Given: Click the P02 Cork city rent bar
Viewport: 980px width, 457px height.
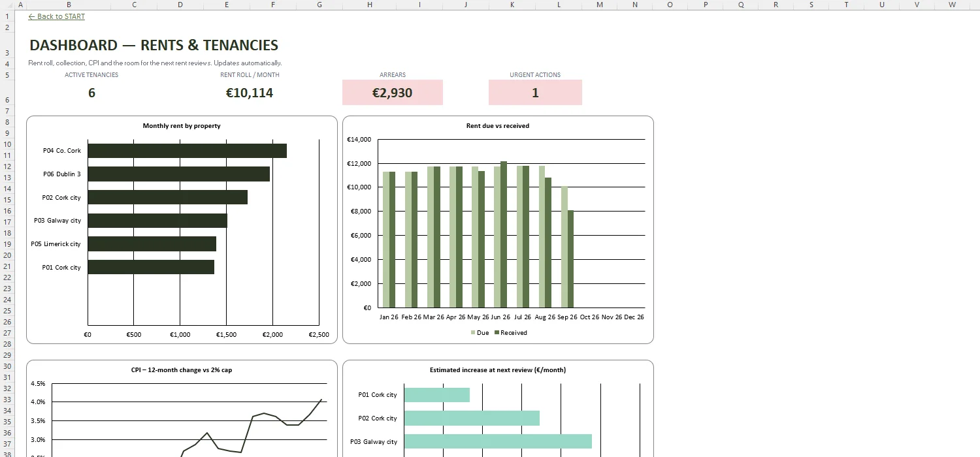Looking at the screenshot, I should (167, 197).
